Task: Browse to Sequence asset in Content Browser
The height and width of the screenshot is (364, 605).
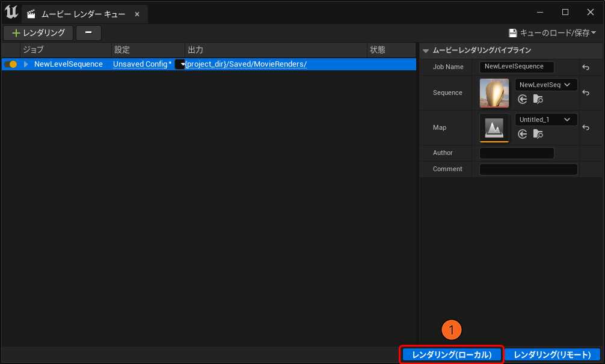Action: pos(538,99)
